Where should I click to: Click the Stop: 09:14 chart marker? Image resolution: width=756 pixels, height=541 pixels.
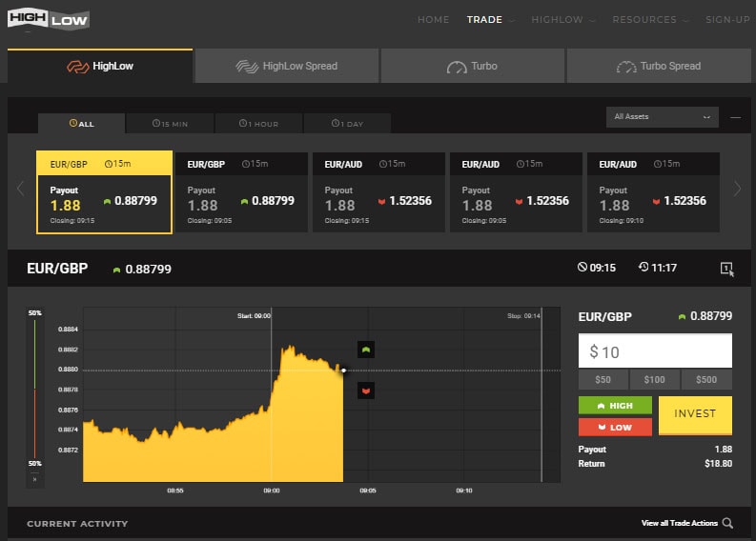coord(523,316)
